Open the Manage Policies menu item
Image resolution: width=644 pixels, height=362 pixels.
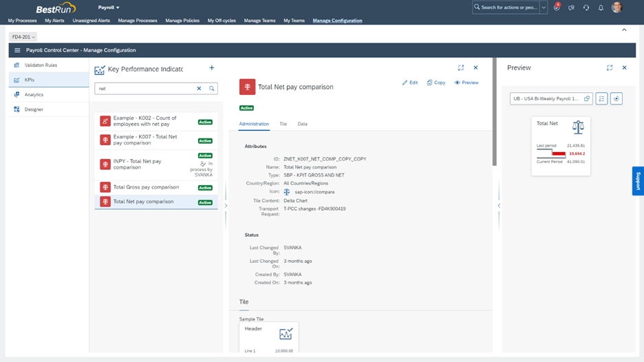(x=182, y=21)
